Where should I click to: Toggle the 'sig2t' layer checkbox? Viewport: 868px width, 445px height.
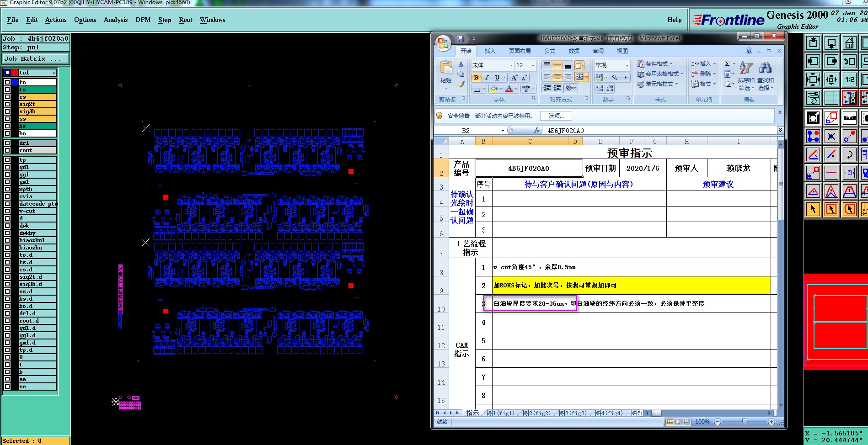click(x=7, y=104)
